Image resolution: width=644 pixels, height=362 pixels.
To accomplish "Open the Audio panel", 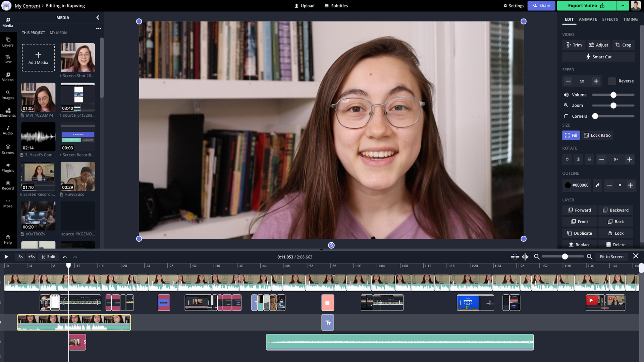I will (x=7, y=130).
